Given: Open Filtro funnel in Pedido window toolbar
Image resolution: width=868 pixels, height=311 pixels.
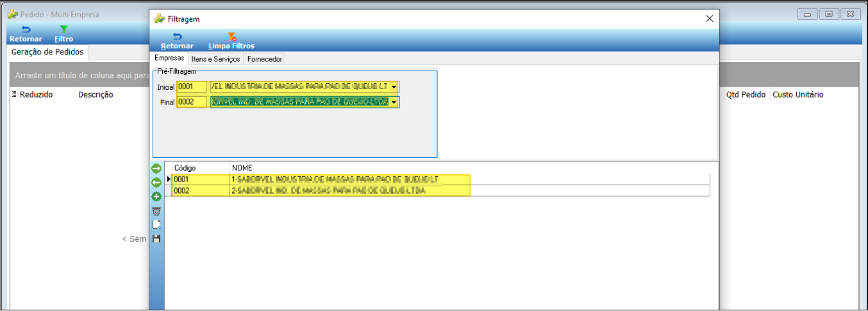Looking at the screenshot, I should click(x=63, y=34).
